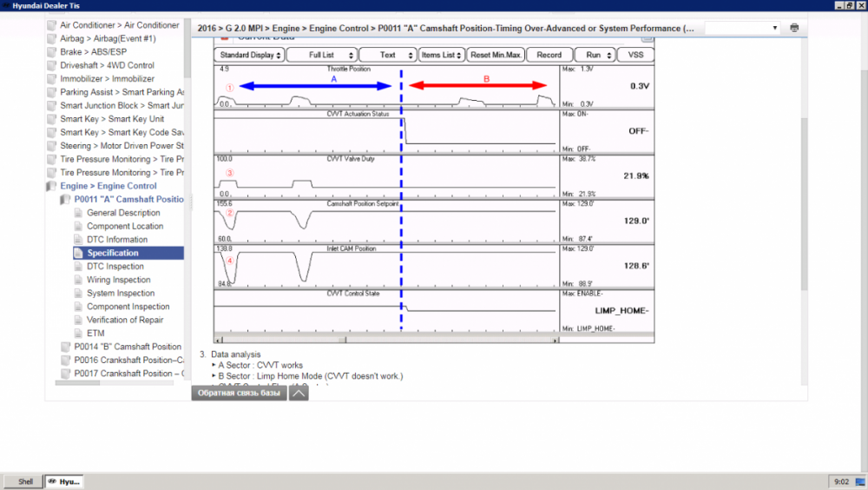Click the printer icon
This screenshot has height=490, width=868.
tap(794, 28)
